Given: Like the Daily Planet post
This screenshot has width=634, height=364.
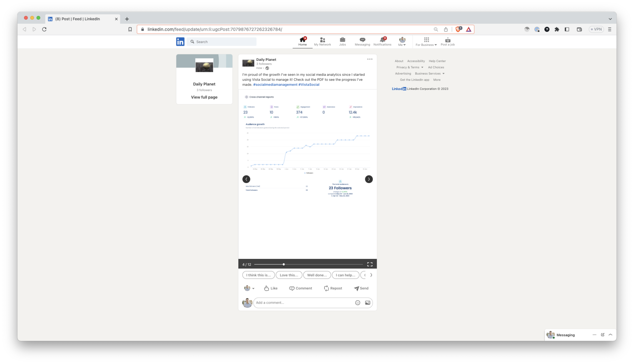Looking at the screenshot, I should 271,288.
